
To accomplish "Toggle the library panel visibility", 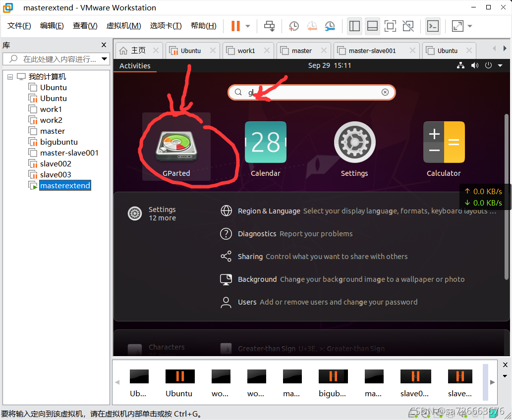I will (x=354, y=26).
